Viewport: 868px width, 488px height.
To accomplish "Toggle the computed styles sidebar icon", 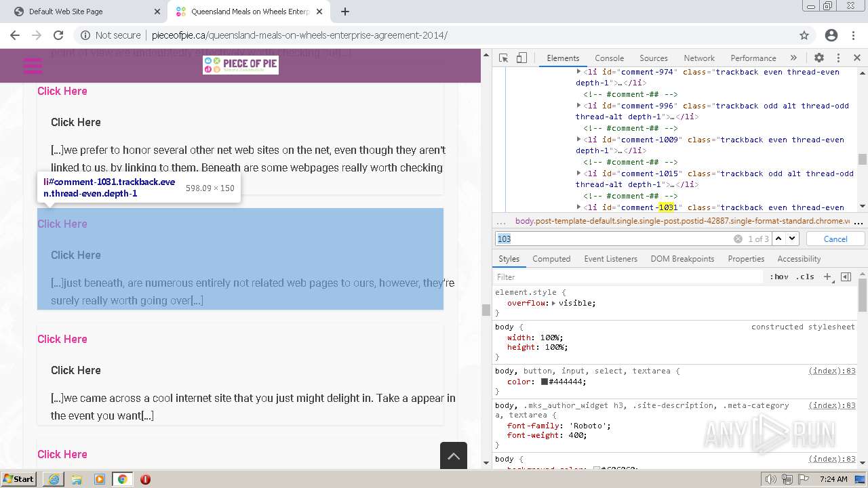I will tap(846, 277).
